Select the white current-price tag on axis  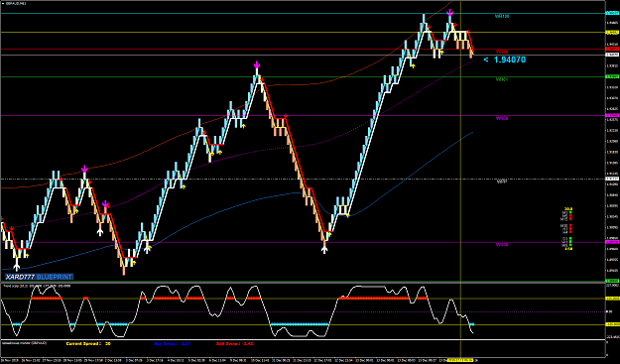[612, 55]
